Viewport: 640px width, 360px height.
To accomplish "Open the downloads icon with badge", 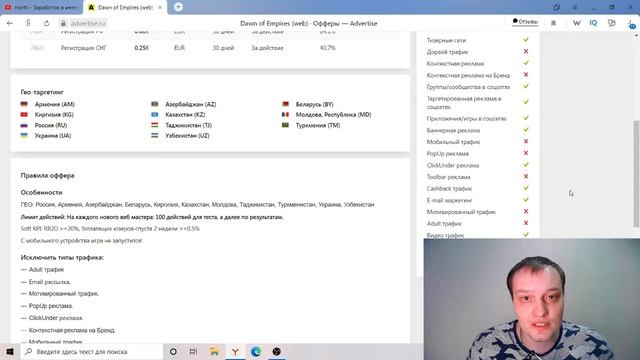I will (x=631, y=24).
